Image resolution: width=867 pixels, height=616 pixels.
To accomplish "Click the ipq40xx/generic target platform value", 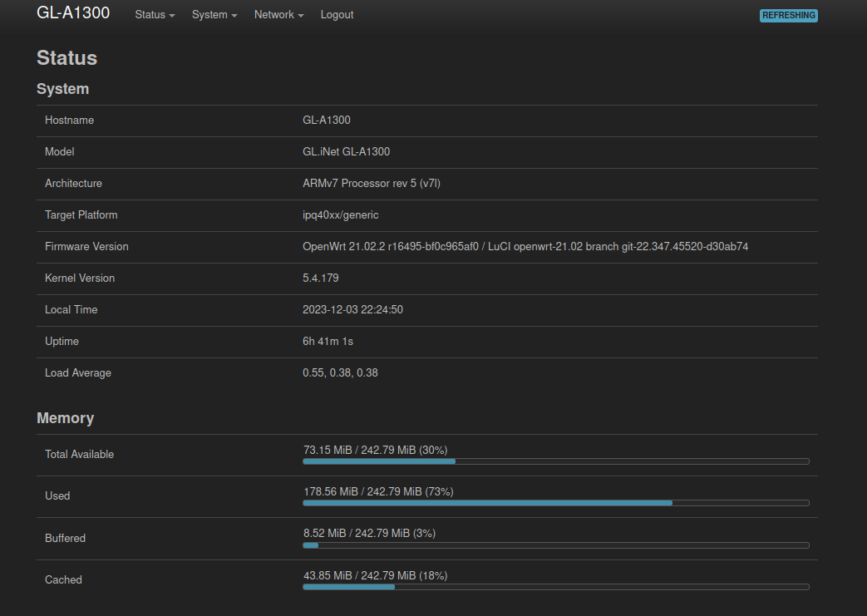I will click(x=340, y=215).
